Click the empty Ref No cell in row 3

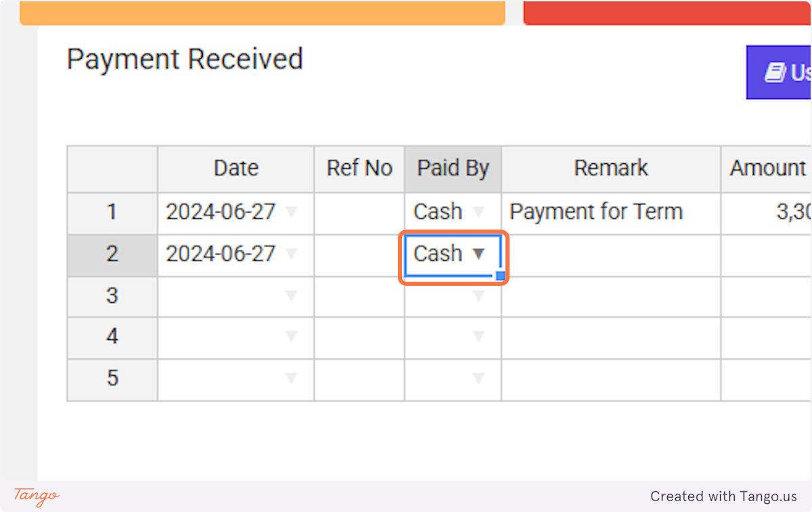pyautogui.click(x=359, y=296)
